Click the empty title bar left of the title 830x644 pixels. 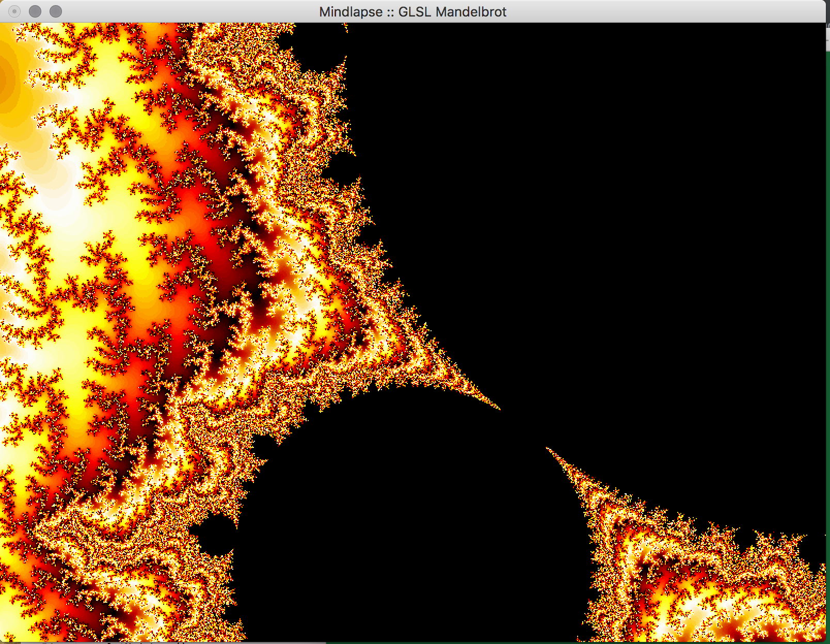click(x=181, y=11)
